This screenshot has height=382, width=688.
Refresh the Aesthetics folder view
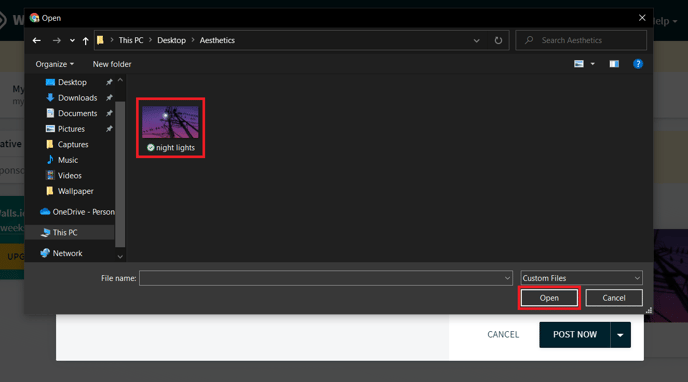pos(498,40)
